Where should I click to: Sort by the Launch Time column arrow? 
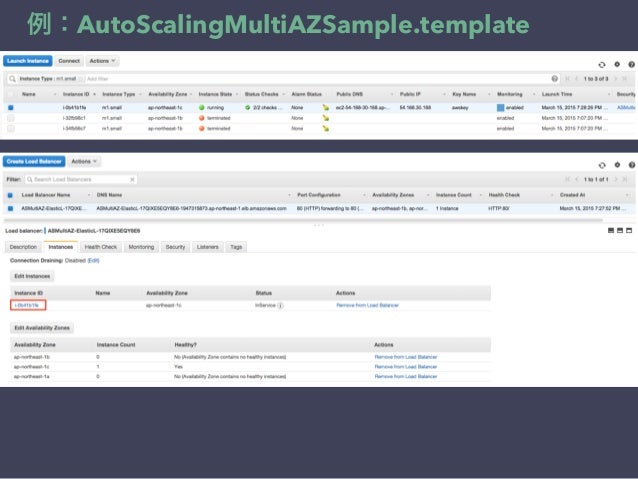609,94
